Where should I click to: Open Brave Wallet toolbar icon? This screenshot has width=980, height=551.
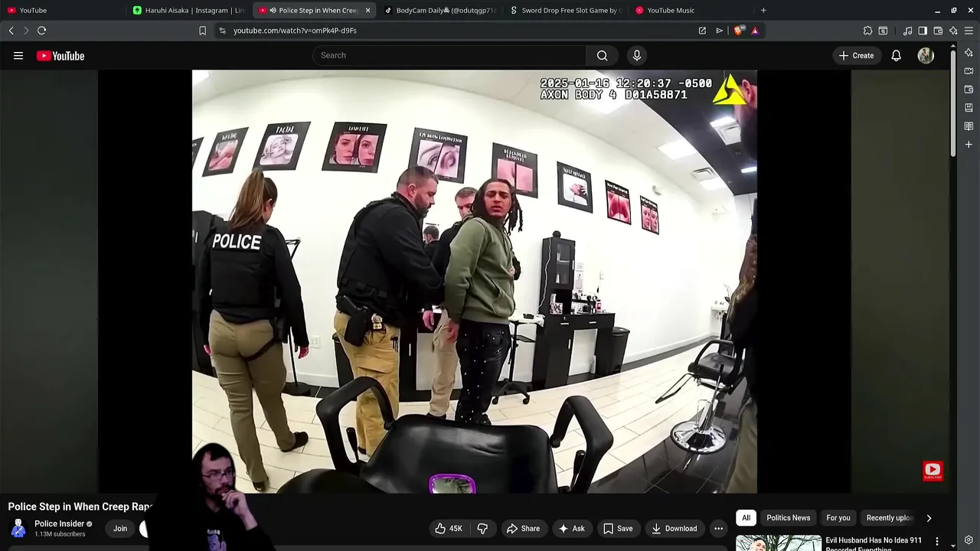(938, 31)
